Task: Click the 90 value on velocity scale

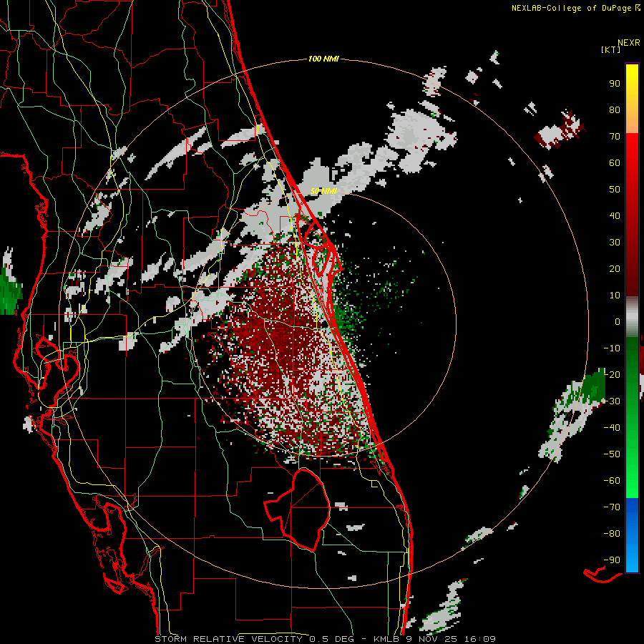Action: coord(615,84)
